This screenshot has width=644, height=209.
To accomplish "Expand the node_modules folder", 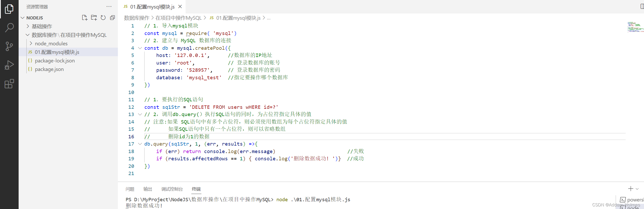I will [x=31, y=43].
